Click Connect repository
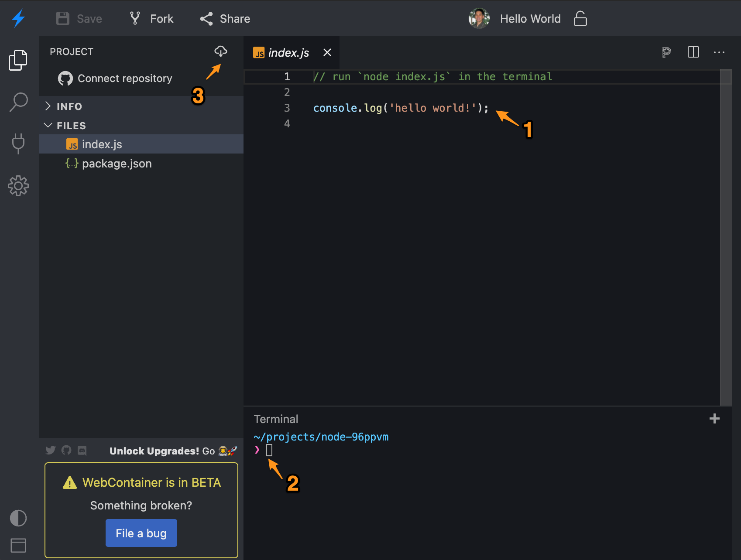This screenshot has height=560, width=741. pos(125,79)
